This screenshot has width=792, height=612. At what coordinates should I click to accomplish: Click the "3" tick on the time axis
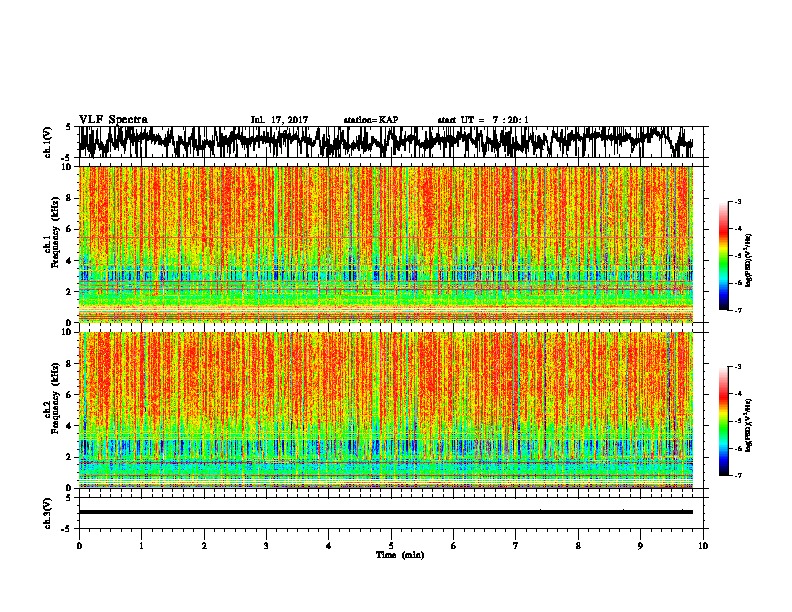pos(266,546)
